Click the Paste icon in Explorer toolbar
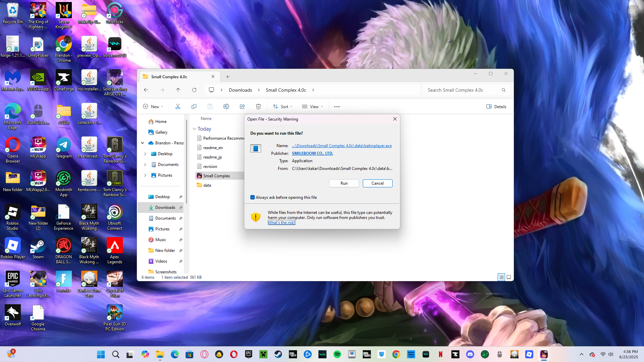This screenshot has width=644, height=362. (210, 106)
